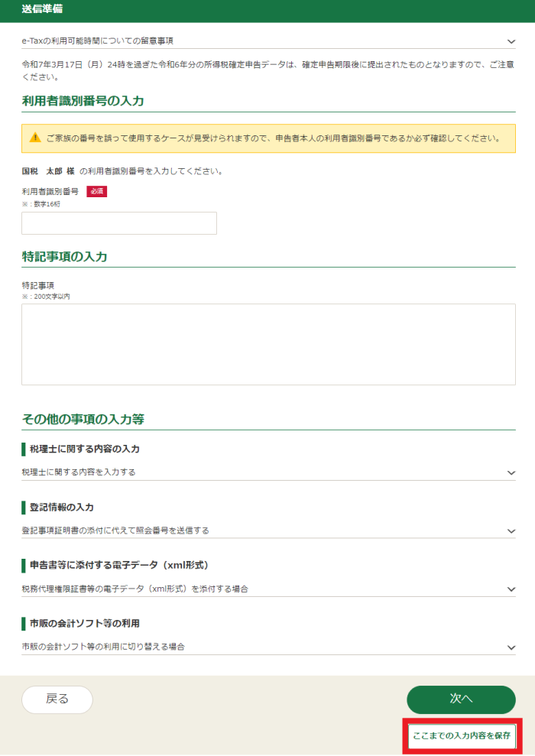Click the yellow warning triangle icon
The image size is (535, 756).
[35, 138]
